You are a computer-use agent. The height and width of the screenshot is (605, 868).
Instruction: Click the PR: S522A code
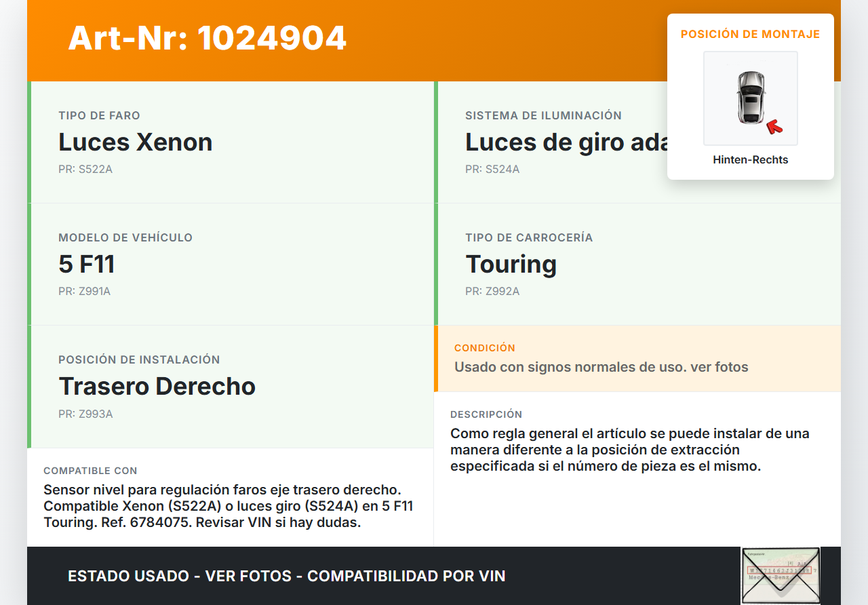[x=85, y=170]
